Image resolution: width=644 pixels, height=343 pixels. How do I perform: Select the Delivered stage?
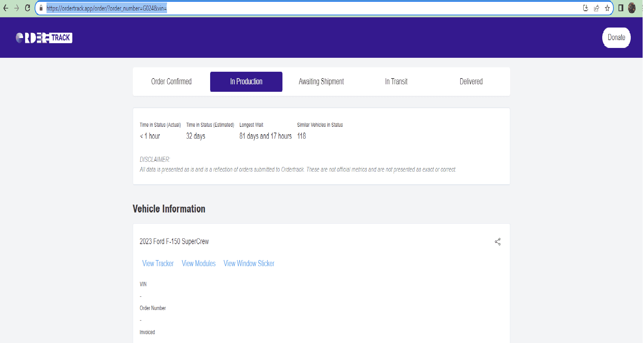[471, 82]
